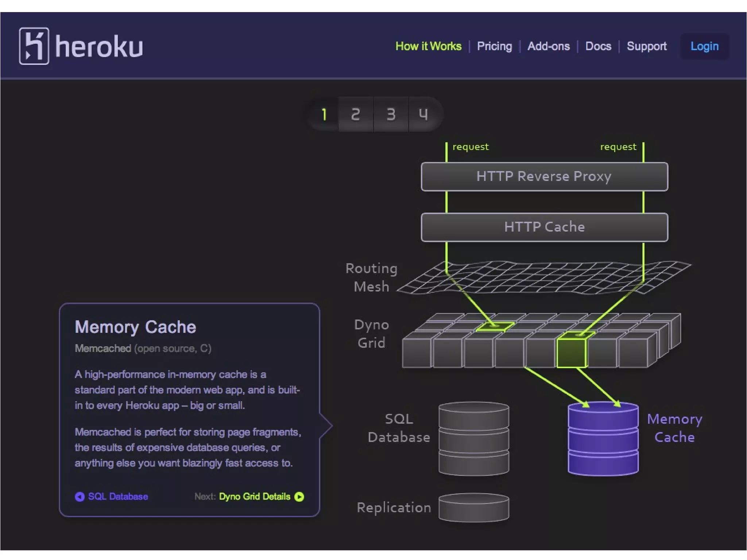Click the purple back arrow icon
This screenshot has height=560, width=747.
coord(80,497)
